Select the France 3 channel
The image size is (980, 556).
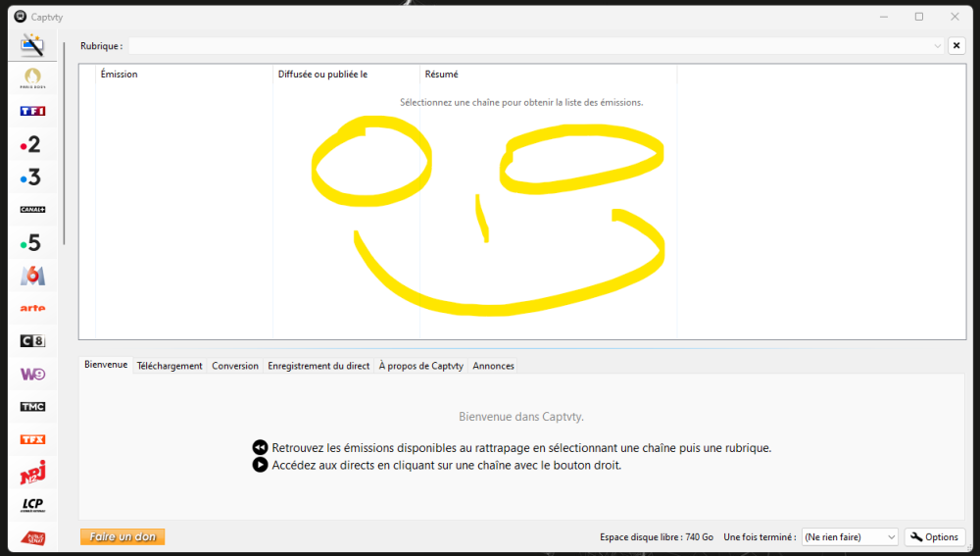(30, 177)
